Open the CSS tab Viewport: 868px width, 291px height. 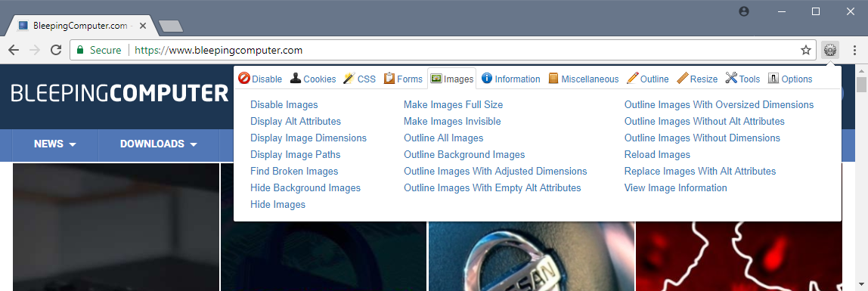(360, 79)
